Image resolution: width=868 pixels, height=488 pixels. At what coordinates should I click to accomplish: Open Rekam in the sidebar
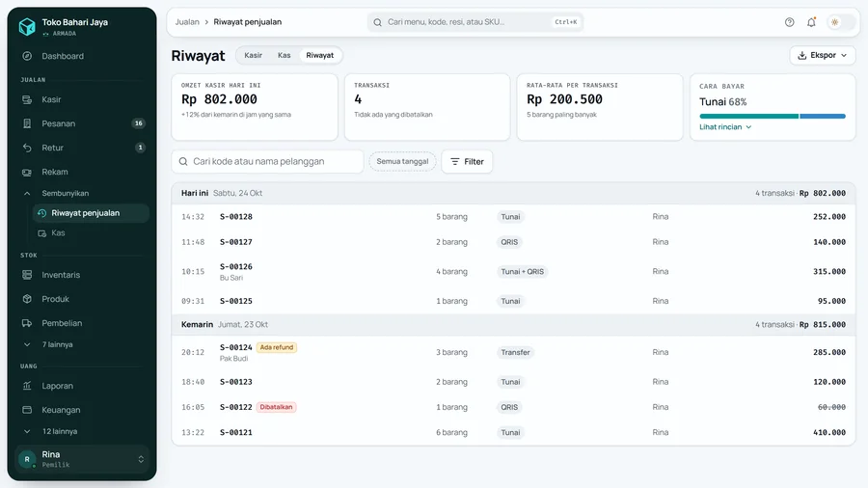point(82,172)
